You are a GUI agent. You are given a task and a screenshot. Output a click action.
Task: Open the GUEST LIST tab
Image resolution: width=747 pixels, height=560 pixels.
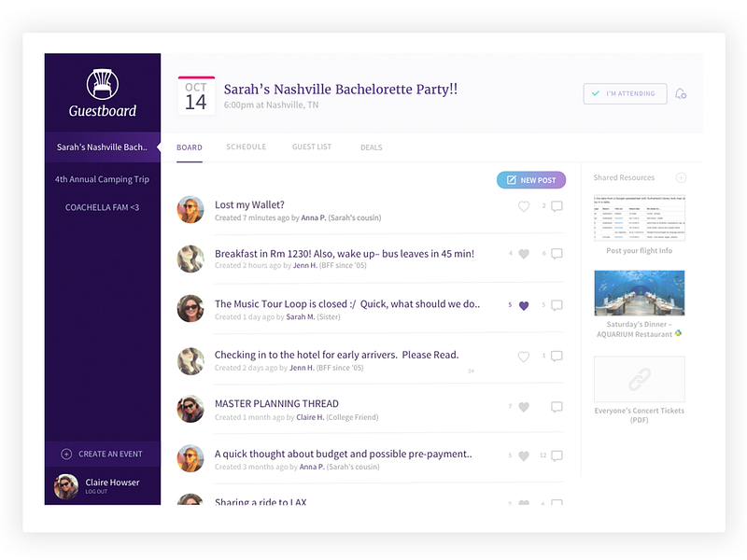pos(312,147)
